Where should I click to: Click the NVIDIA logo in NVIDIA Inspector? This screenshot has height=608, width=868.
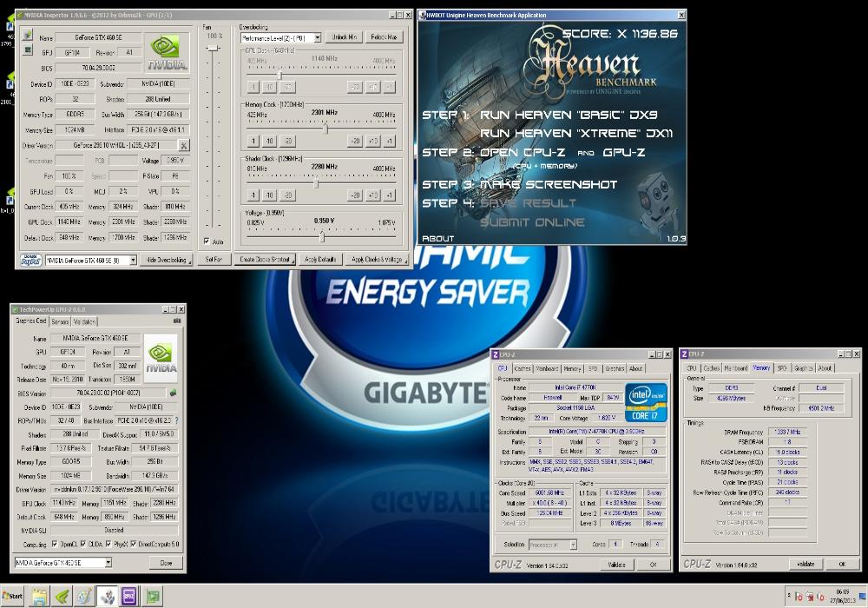(168, 53)
